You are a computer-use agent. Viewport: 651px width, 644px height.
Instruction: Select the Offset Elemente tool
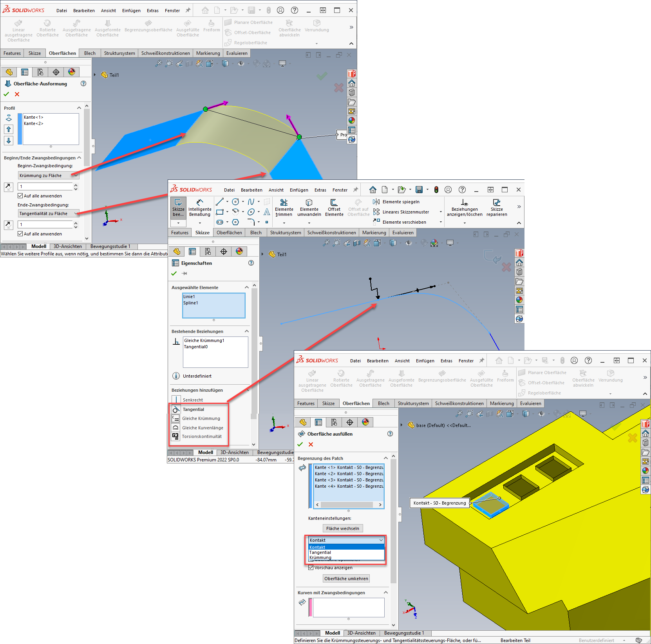click(334, 207)
